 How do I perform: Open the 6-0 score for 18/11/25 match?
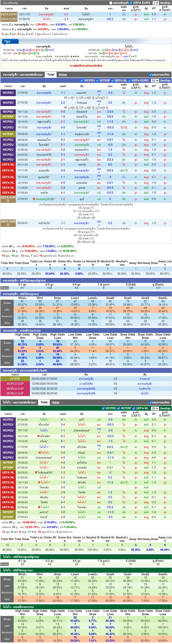click(63, 112)
